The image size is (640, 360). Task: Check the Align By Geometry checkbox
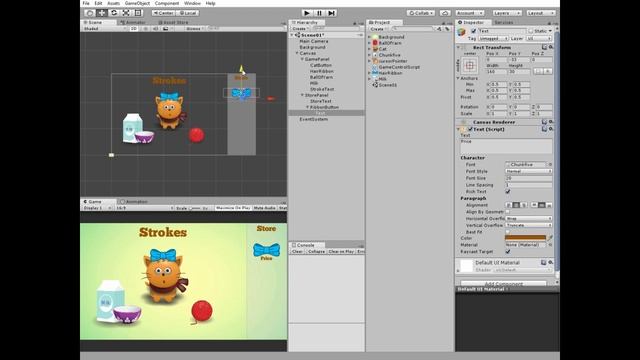[x=508, y=212]
